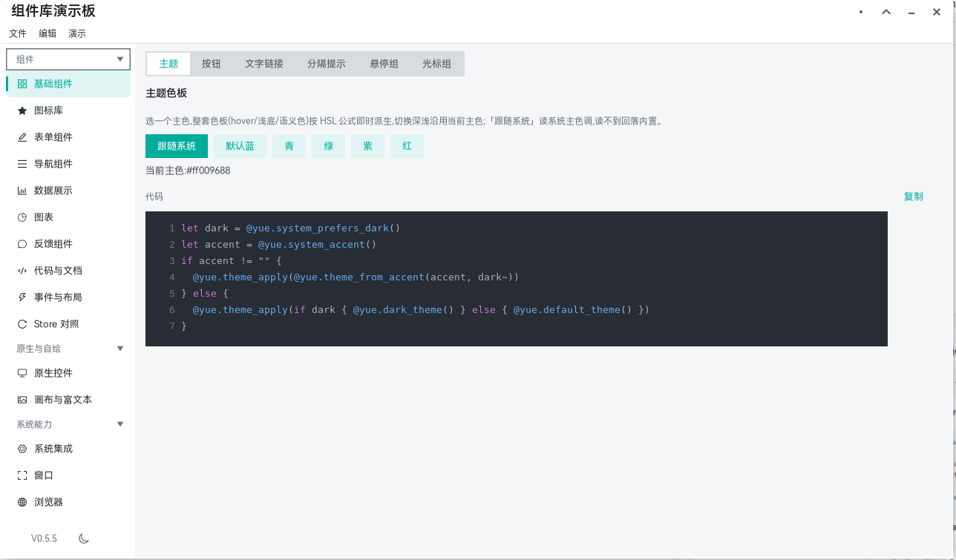Screen dimensions: 956x560
Task: Show the 悬停组 tab
Action: [384, 64]
